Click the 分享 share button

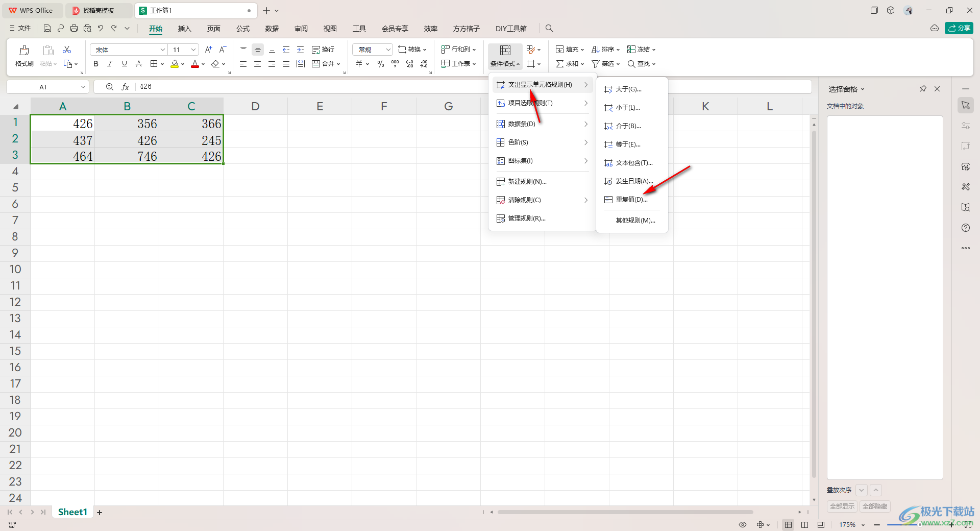tap(959, 28)
